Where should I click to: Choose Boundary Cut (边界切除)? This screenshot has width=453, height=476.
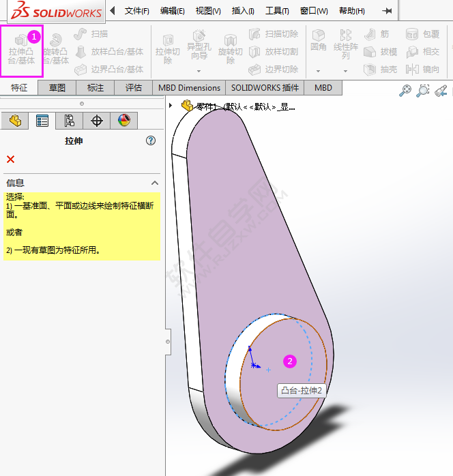tap(274, 70)
